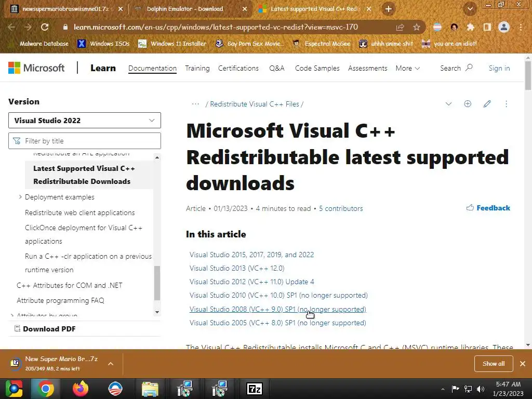The height and width of the screenshot is (399, 532).
Task: Close the Dolphin Emulator tab
Action: (x=245, y=9)
